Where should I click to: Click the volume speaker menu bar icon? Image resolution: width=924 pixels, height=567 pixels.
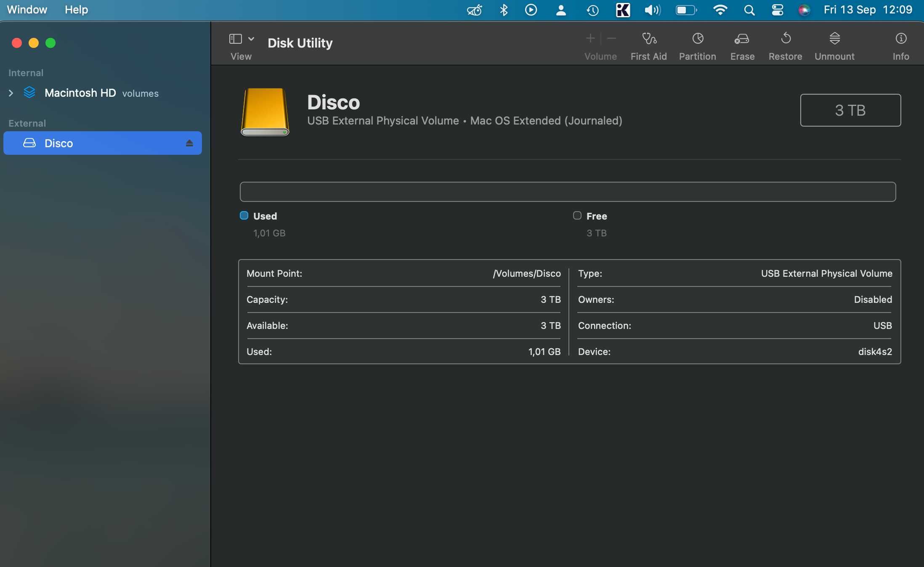[x=653, y=10]
